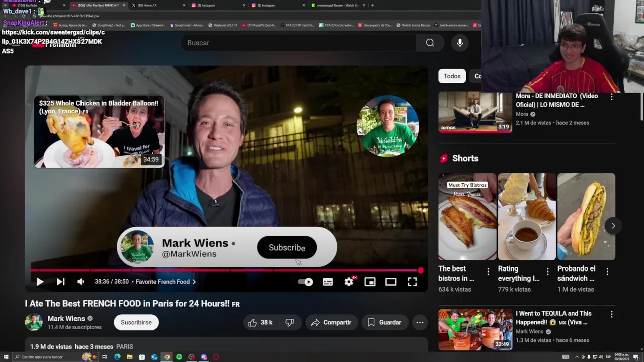Open the circular Mark Wiens channel end-screen avatar
This screenshot has width=644, height=362.
click(x=387, y=126)
